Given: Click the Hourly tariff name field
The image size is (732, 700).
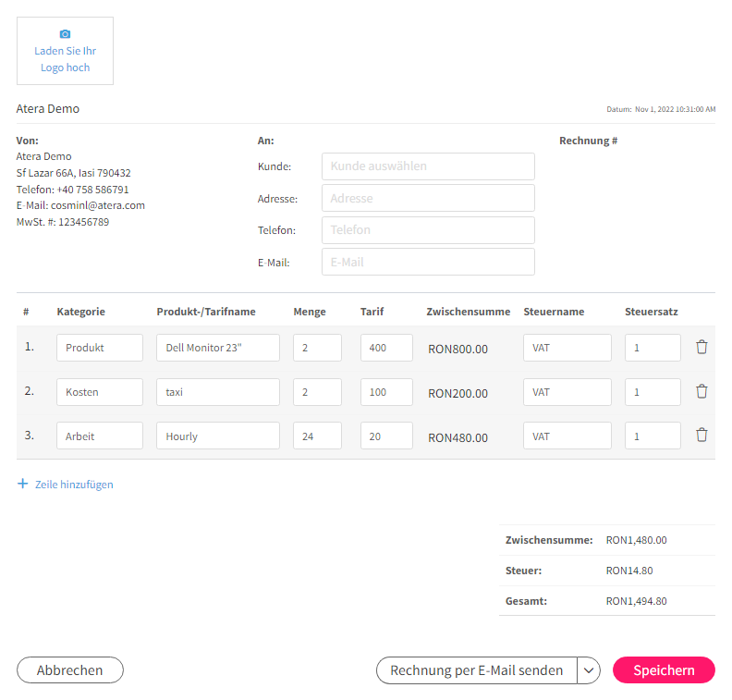Looking at the screenshot, I should coord(218,436).
